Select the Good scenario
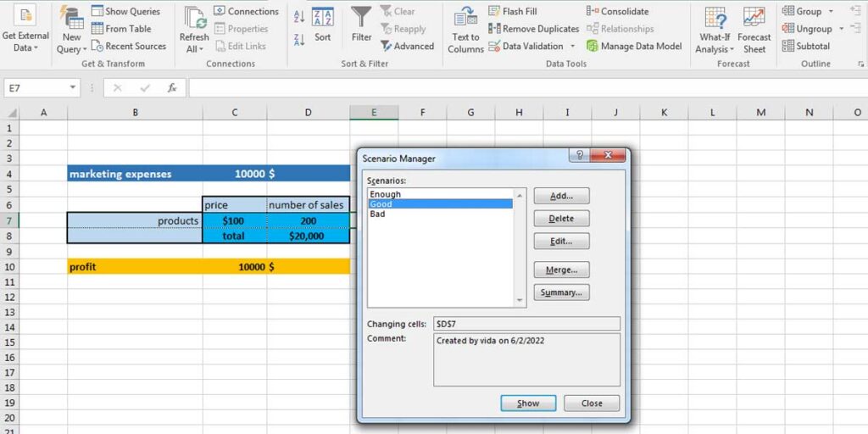The image size is (868, 434). (441, 204)
